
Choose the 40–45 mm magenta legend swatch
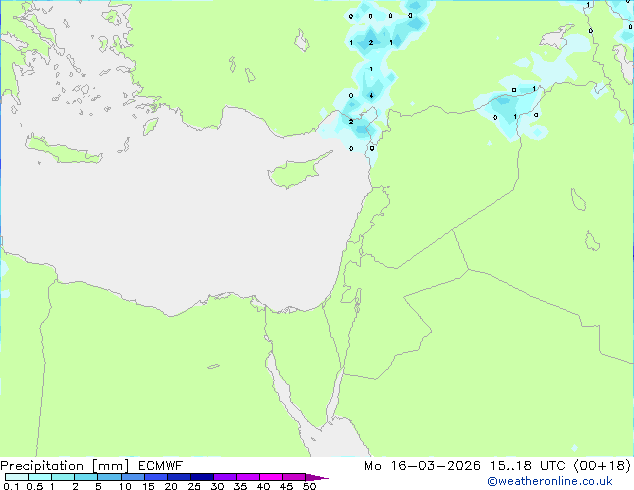(271, 477)
